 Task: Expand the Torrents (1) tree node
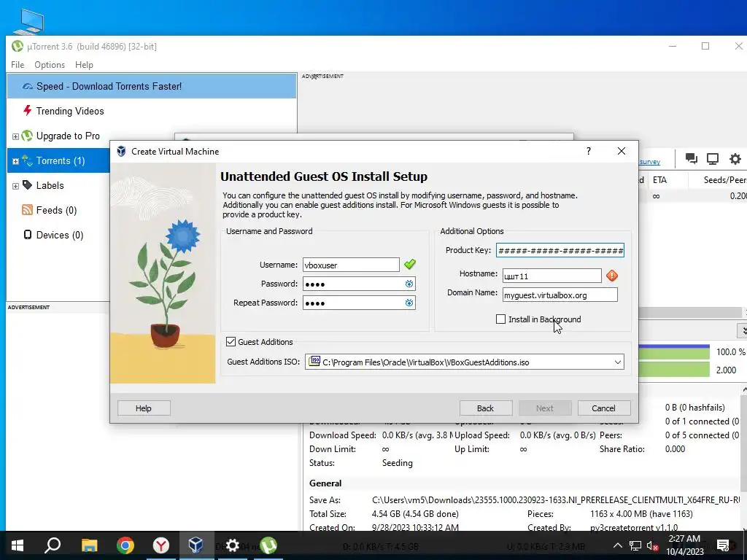(15, 161)
